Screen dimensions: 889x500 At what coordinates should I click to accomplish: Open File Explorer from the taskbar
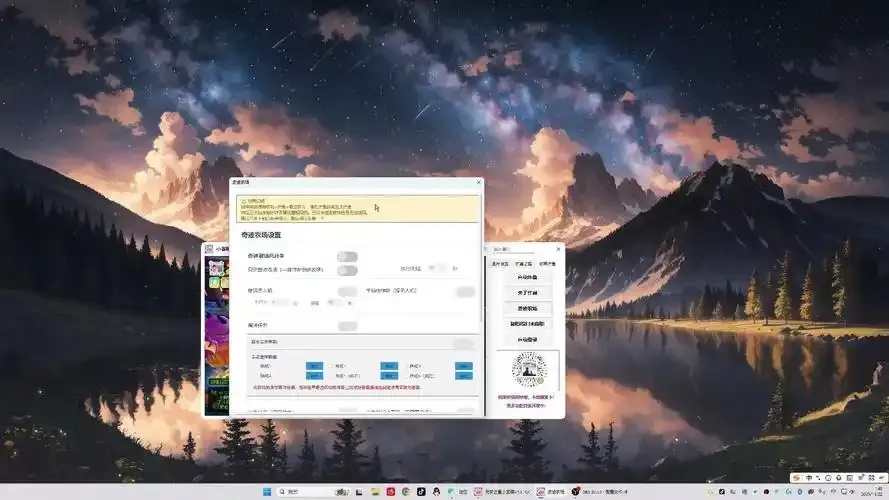tap(376, 491)
